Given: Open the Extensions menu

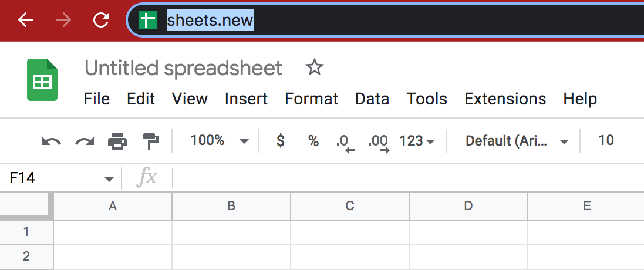Looking at the screenshot, I should 505,99.
